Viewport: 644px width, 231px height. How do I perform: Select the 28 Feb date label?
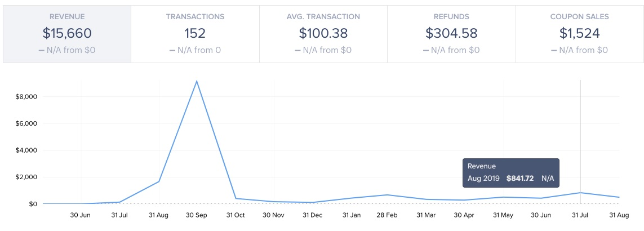(x=388, y=215)
